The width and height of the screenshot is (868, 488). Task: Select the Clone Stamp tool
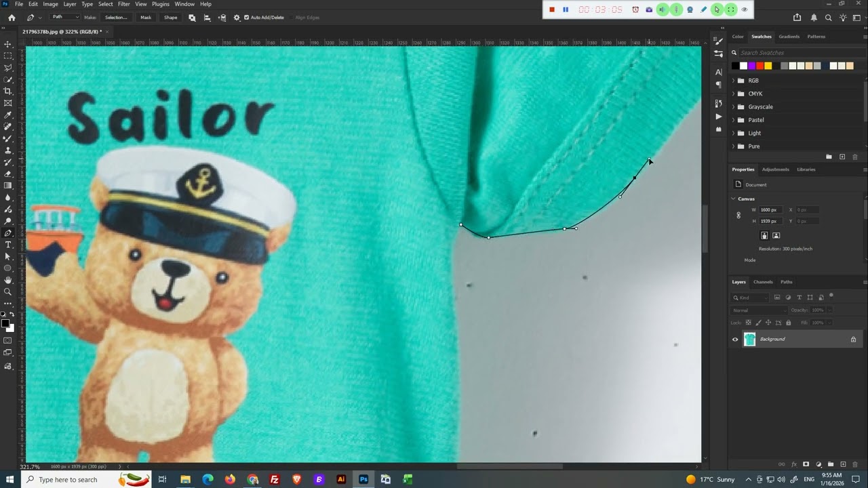(x=8, y=150)
